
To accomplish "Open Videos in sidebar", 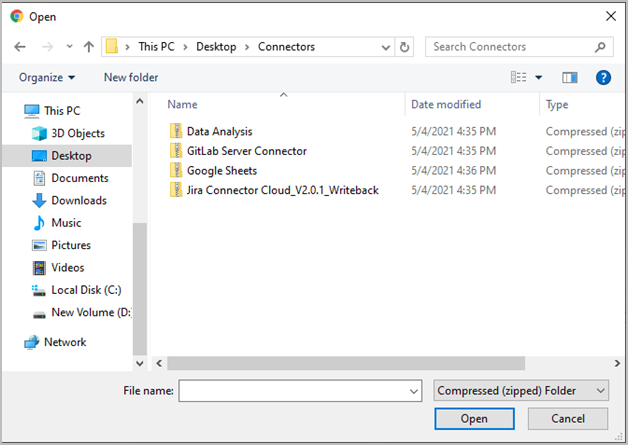I will click(x=68, y=268).
